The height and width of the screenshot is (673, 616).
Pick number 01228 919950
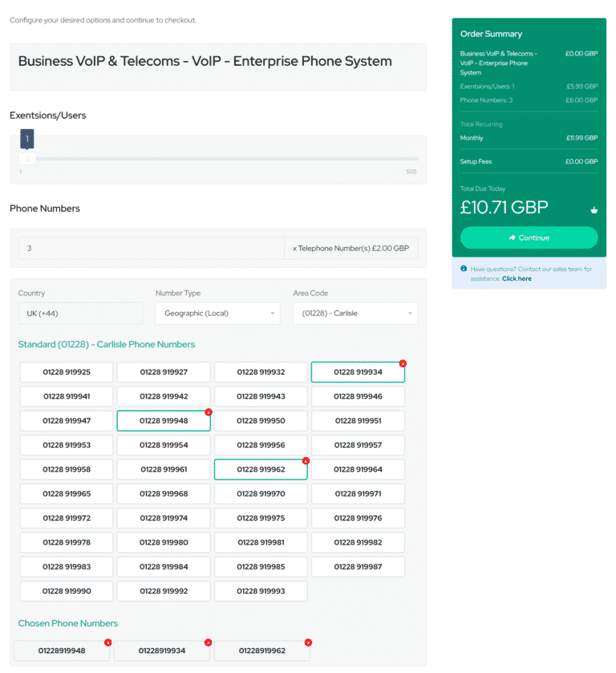tap(261, 420)
